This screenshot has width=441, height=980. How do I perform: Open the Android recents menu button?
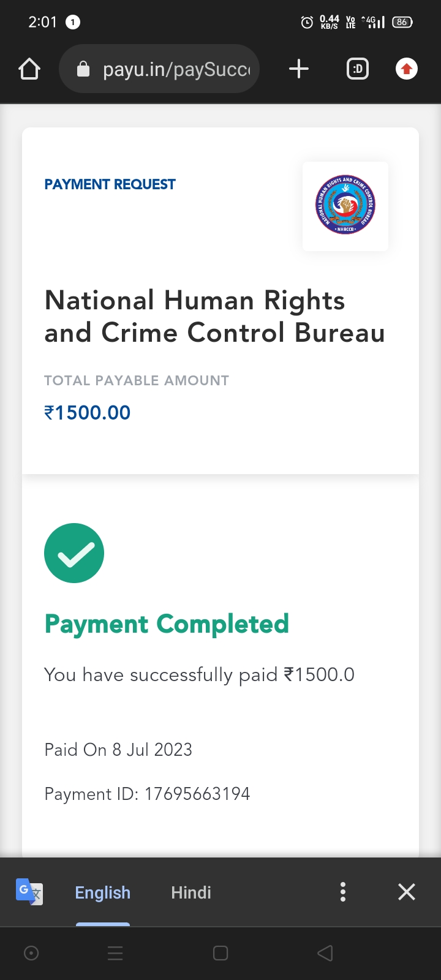pyautogui.click(x=115, y=953)
